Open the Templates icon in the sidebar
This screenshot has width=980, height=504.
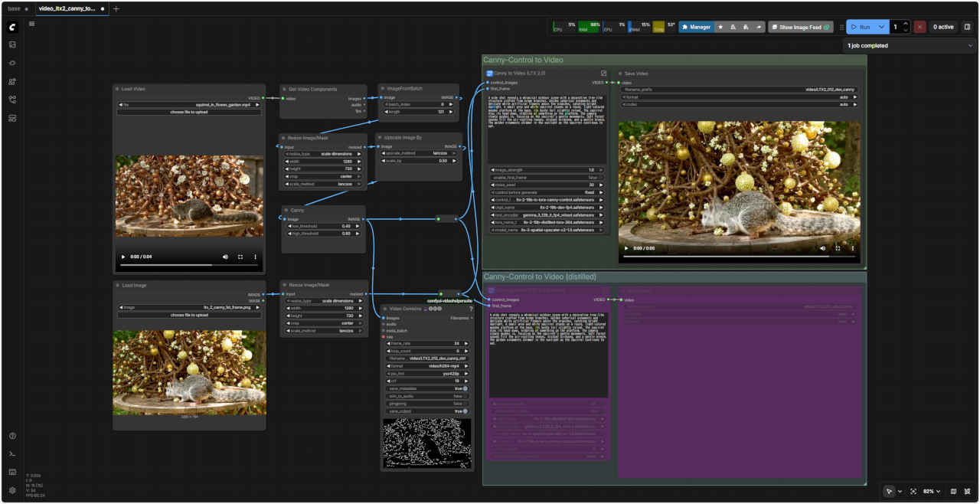pos(12,118)
